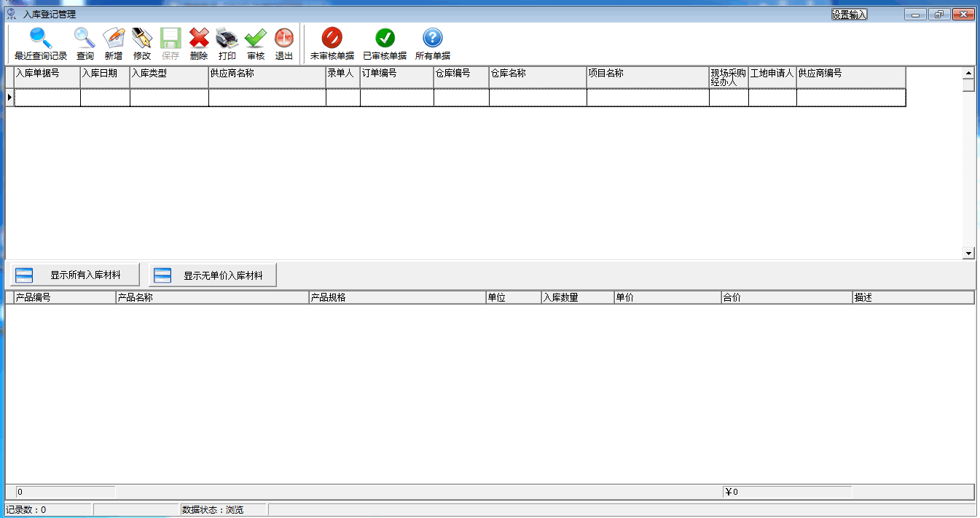Image resolution: width=980 pixels, height=518 pixels.
Task: Click the empty 入库单据号 cell in first row
Action: coord(47,98)
